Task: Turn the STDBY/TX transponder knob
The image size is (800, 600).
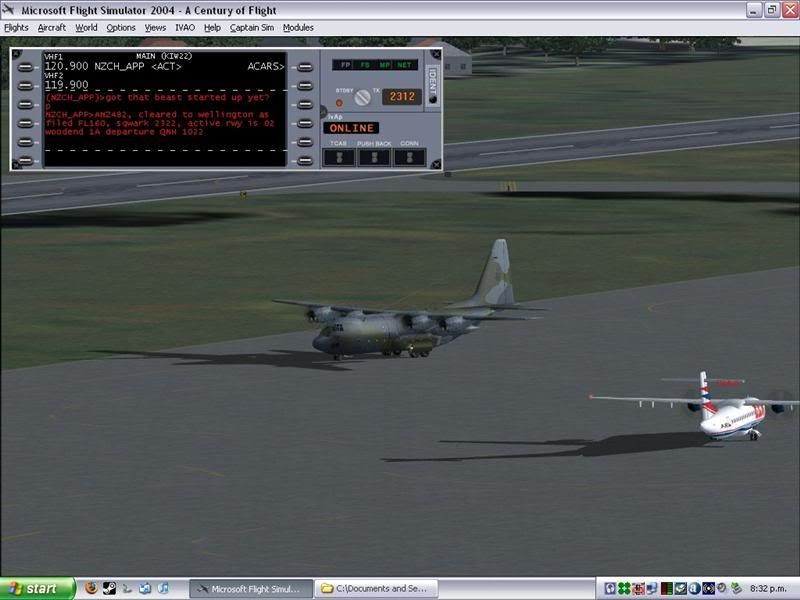Action: click(x=362, y=98)
